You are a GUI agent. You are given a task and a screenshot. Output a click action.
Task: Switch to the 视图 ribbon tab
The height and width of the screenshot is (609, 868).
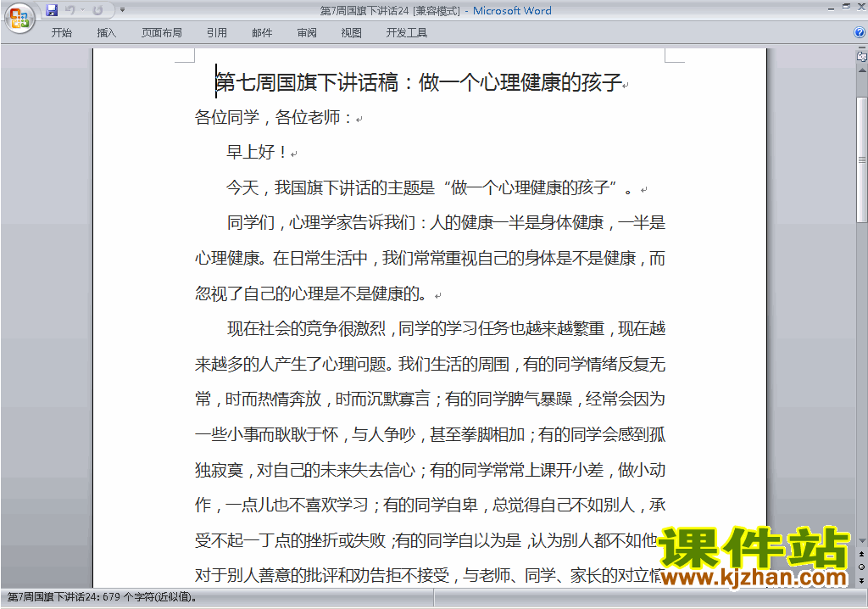point(352,33)
